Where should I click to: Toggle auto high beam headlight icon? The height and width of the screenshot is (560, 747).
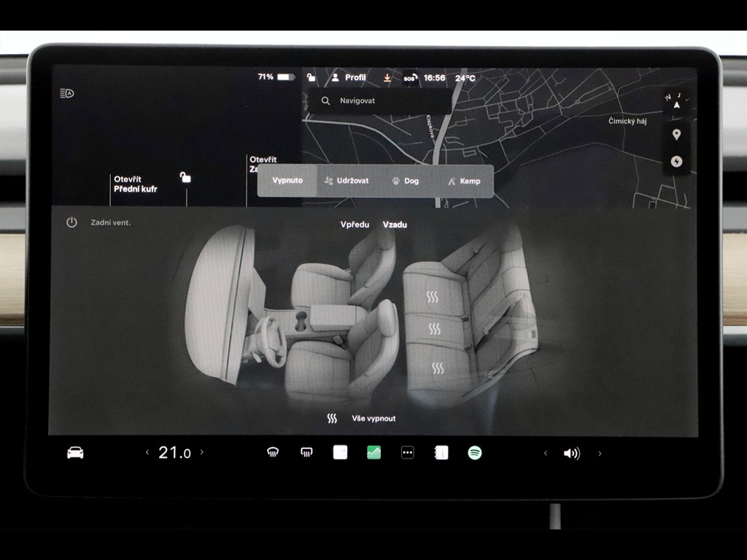pos(67,93)
